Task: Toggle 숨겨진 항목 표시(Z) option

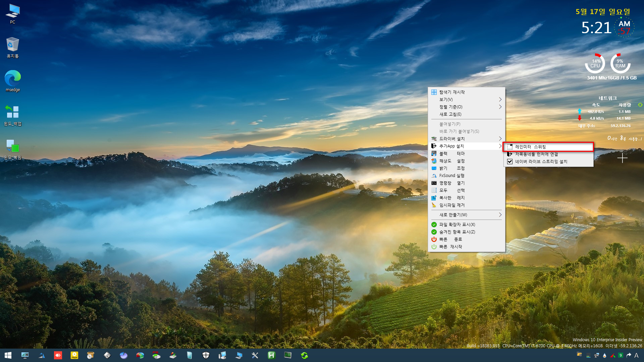Action: (466, 232)
